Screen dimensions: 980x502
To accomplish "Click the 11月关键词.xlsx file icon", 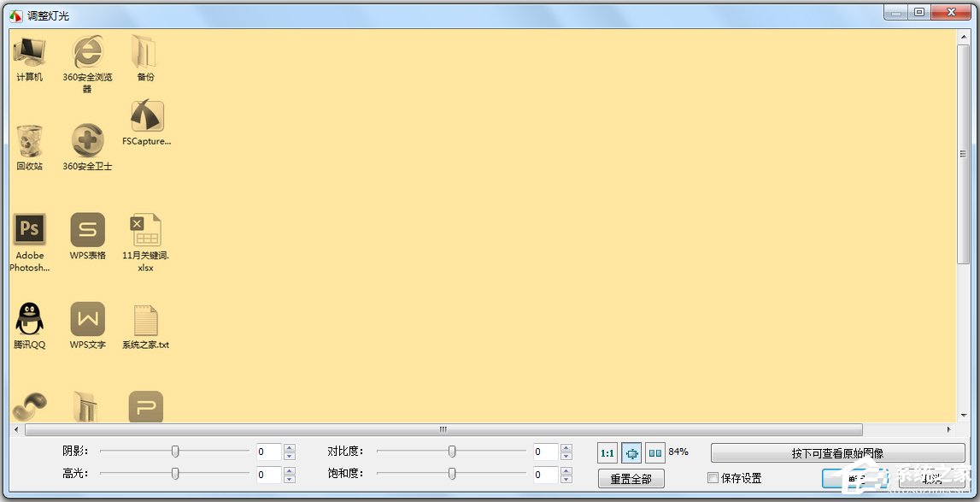I will click(145, 230).
